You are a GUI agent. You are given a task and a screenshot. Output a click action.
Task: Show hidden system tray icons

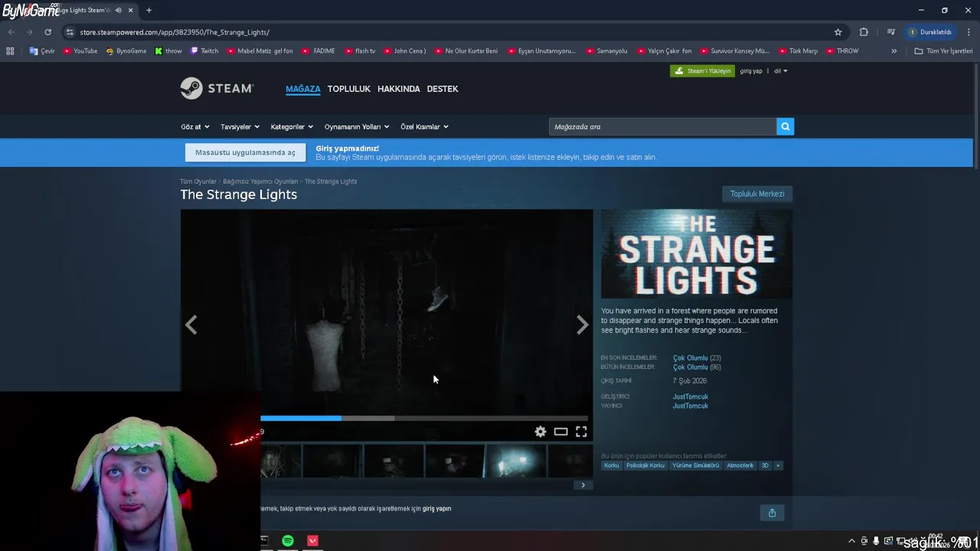click(851, 541)
